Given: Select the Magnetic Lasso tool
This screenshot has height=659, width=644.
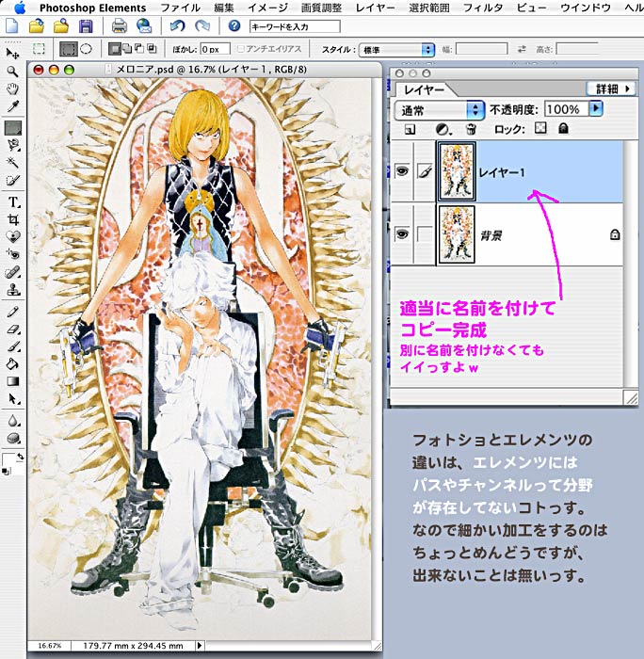Looking at the screenshot, I should 12,145.
